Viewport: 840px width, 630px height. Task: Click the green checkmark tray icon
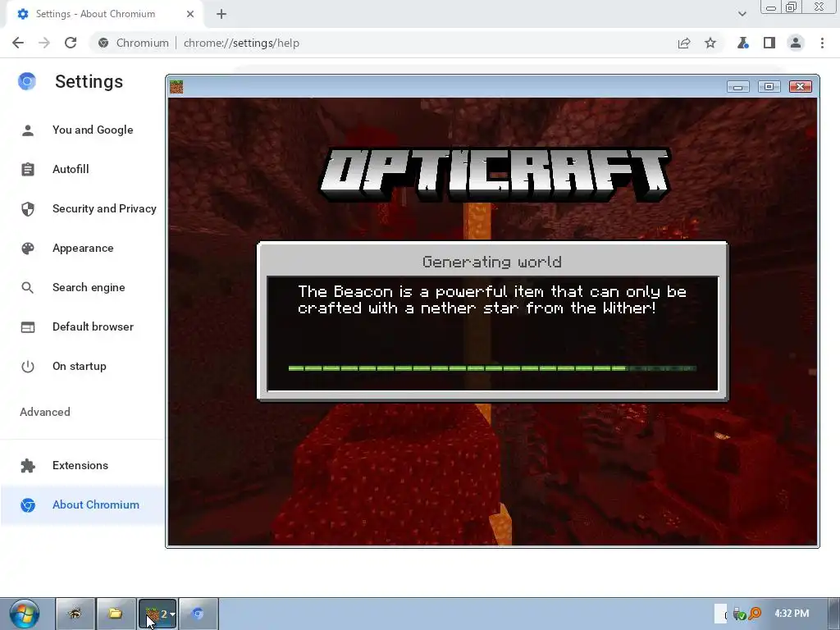[740, 614]
